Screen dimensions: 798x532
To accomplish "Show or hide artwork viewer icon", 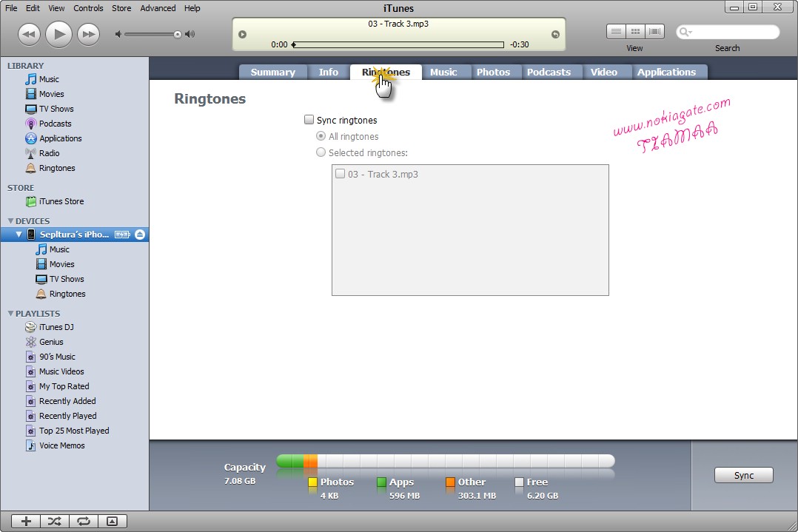I will (112, 521).
